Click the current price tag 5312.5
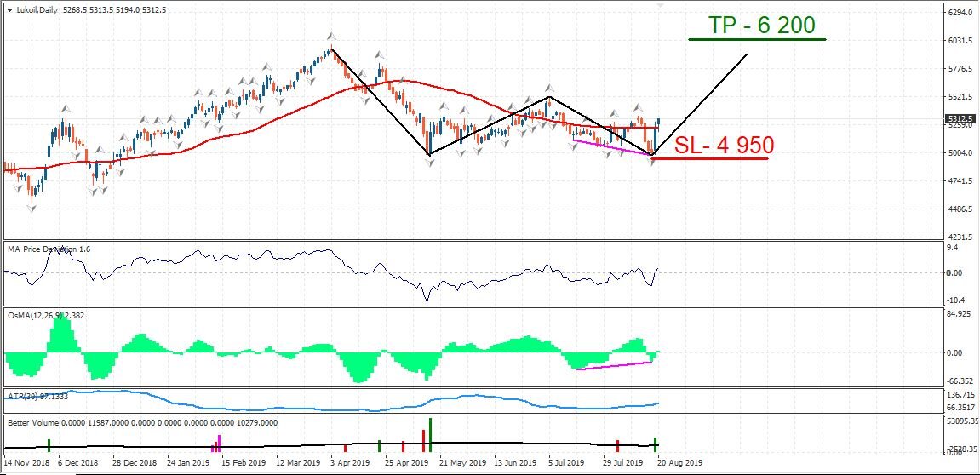Screen dimensions: 980x475 coord(959,118)
